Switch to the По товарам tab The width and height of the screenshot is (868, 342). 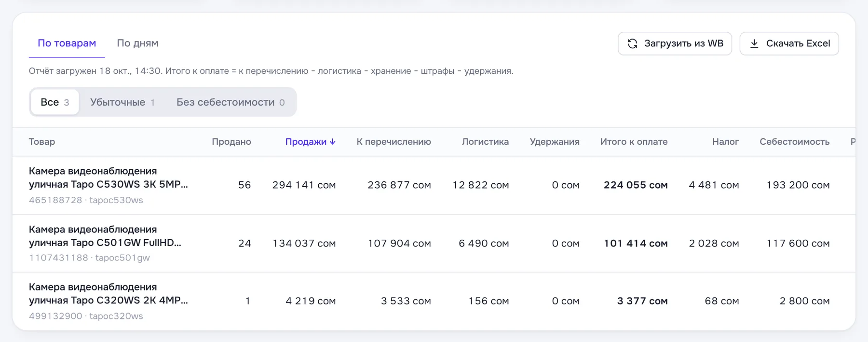pyautogui.click(x=67, y=43)
